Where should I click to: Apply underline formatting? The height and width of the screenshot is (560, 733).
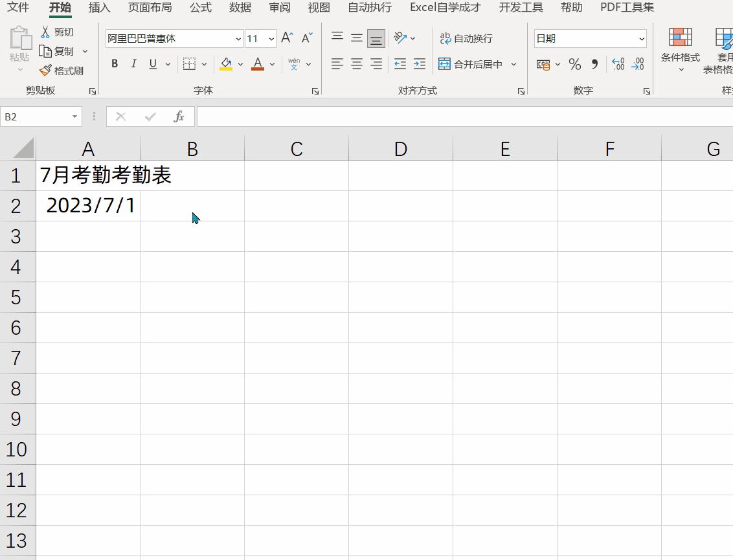tap(152, 63)
